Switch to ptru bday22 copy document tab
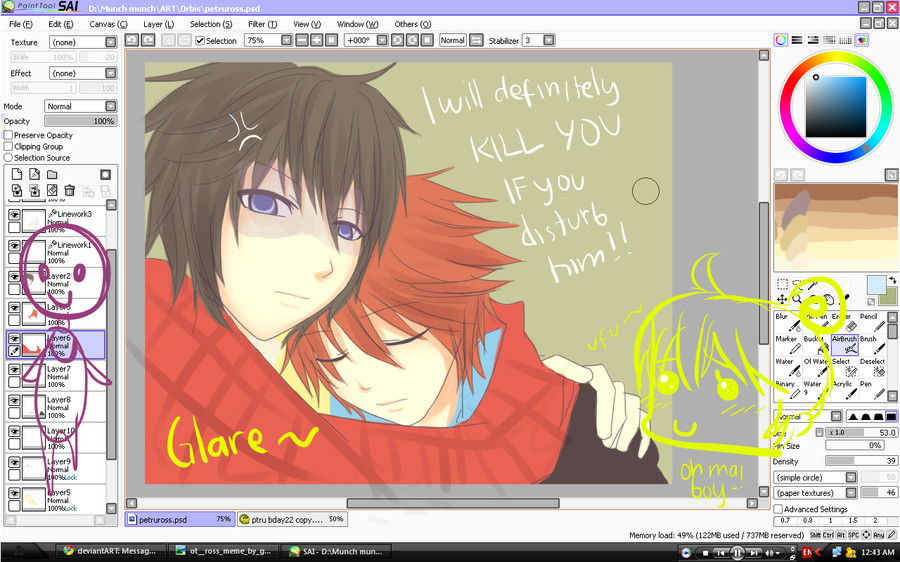The width and height of the screenshot is (900, 562). (x=292, y=519)
